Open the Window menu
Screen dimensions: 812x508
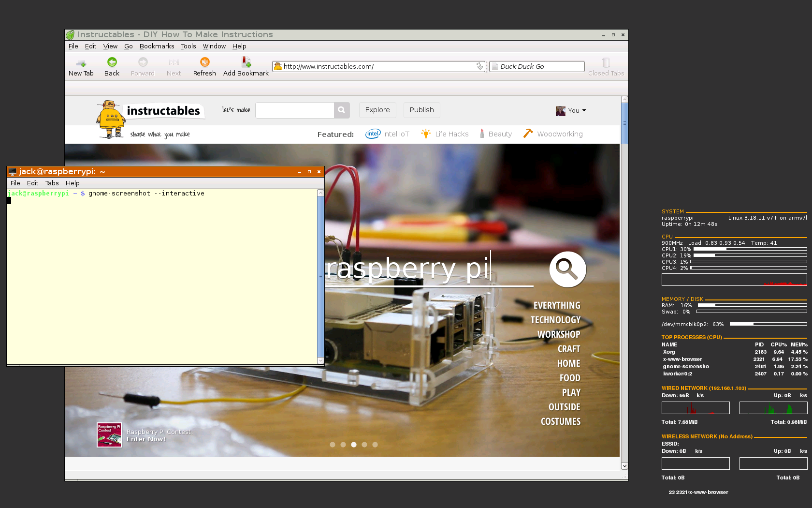tap(214, 46)
